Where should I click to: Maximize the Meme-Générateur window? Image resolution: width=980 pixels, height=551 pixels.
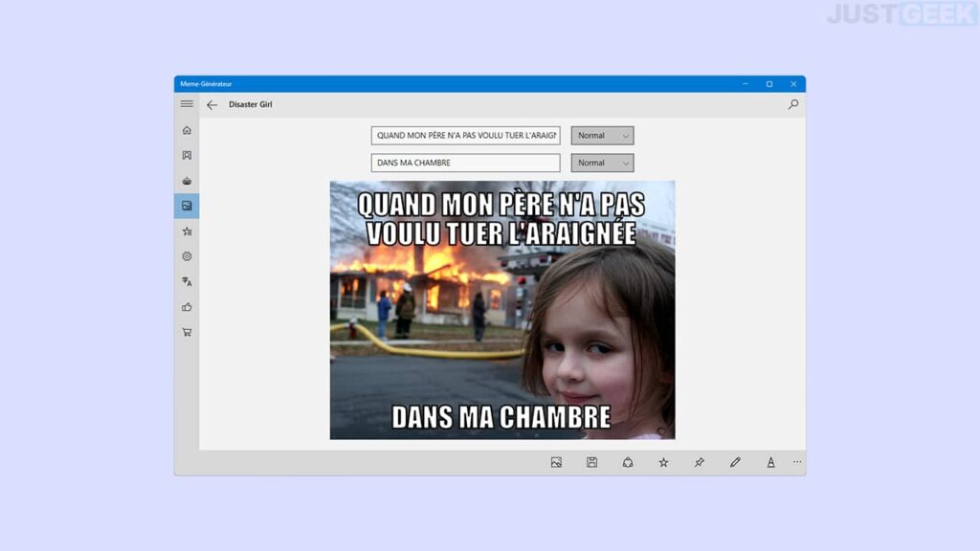pos(769,84)
